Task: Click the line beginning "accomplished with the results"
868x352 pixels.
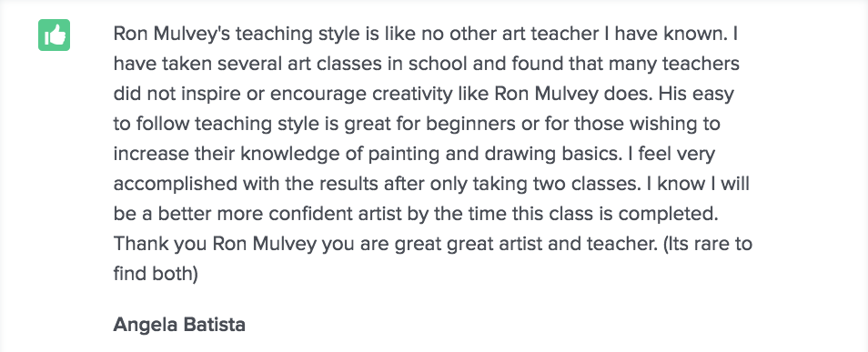Action: (431, 184)
